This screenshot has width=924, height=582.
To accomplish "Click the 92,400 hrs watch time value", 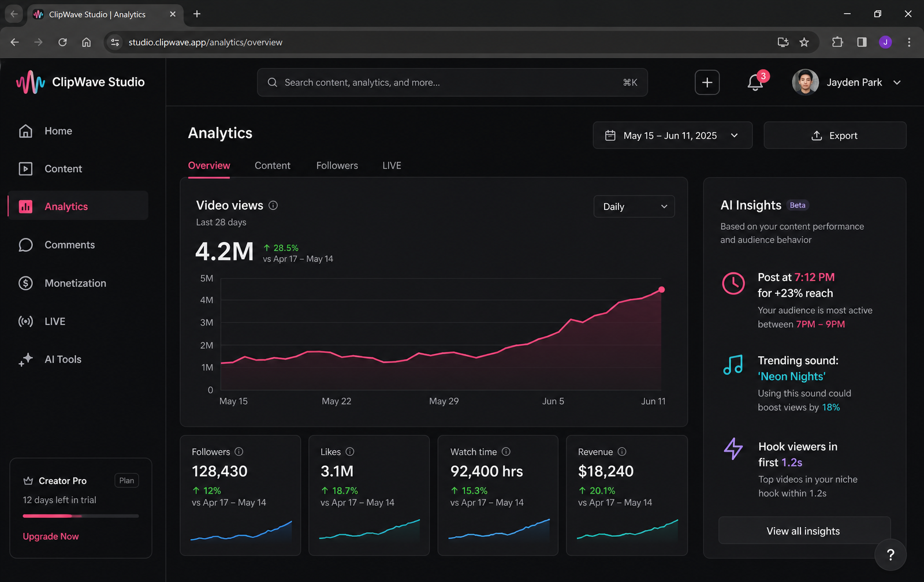I will 487,471.
